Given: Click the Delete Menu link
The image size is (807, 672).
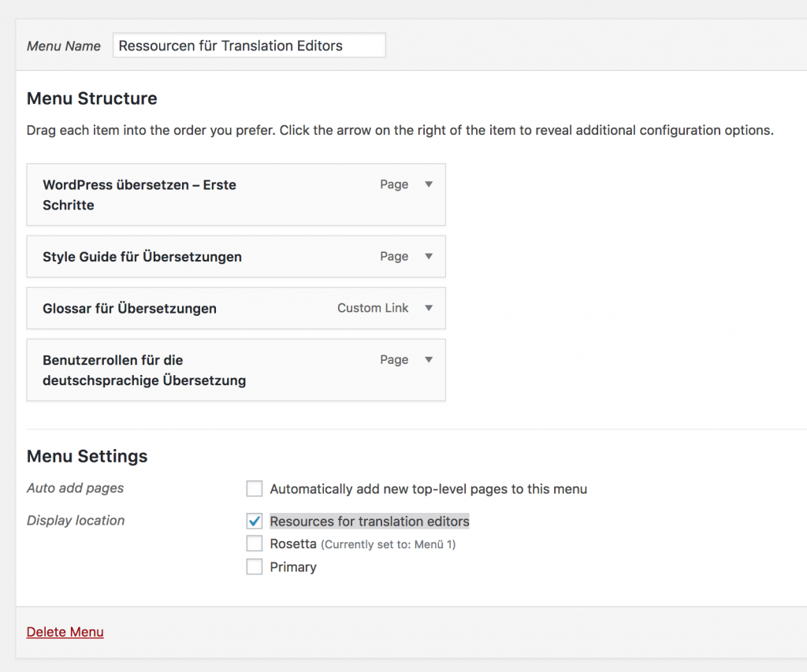Looking at the screenshot, I should pos(65,632).
